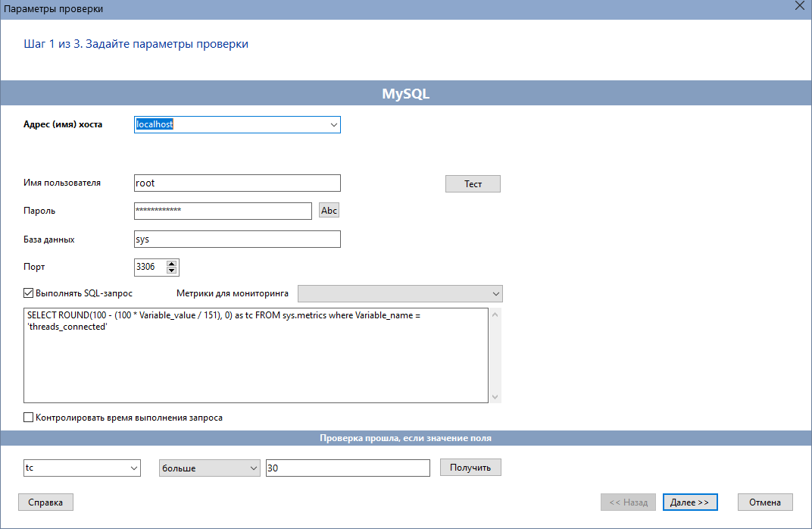Click the 'Порт' label
The height and width of the screenshot is (529, 812).
pyautogui.click(x=34, y=267)
